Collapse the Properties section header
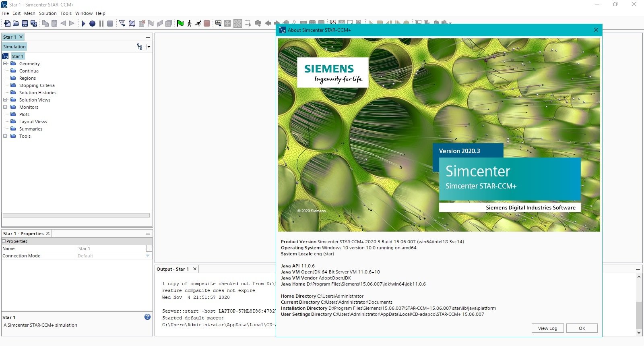 (4, 241)
